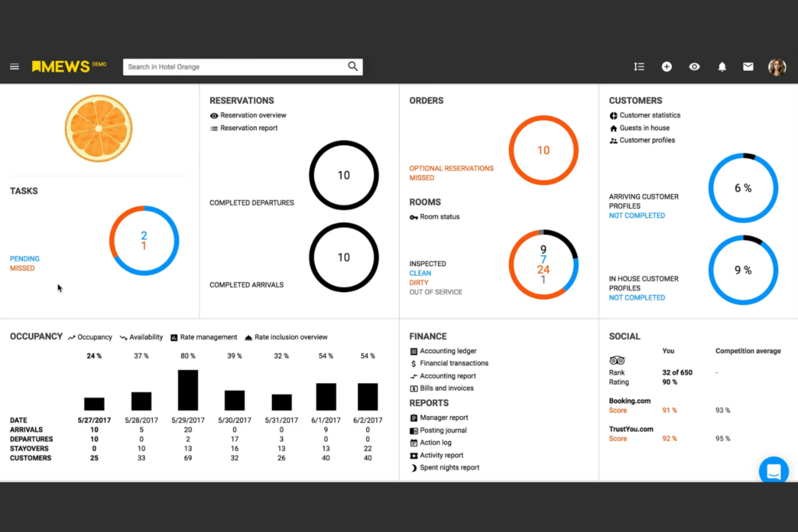
Task: Click the TripAdvisor owl icon
Action: [x=617, y=361]
